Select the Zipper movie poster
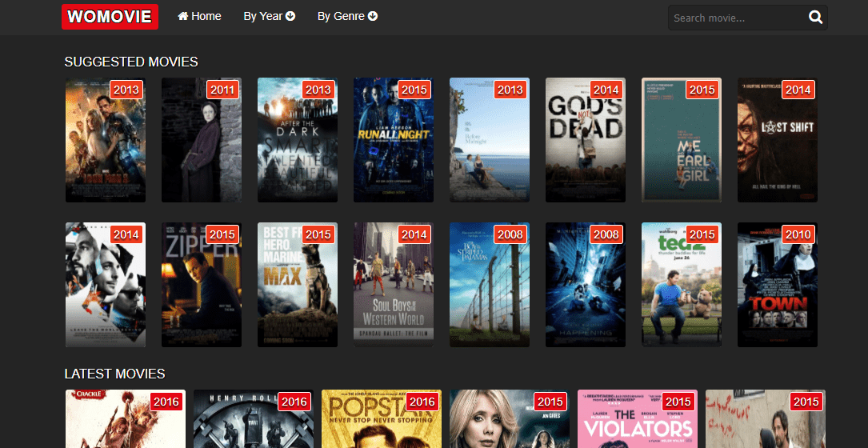The height and width of the screenshot is (448, 868). click(x=202, y=285)
